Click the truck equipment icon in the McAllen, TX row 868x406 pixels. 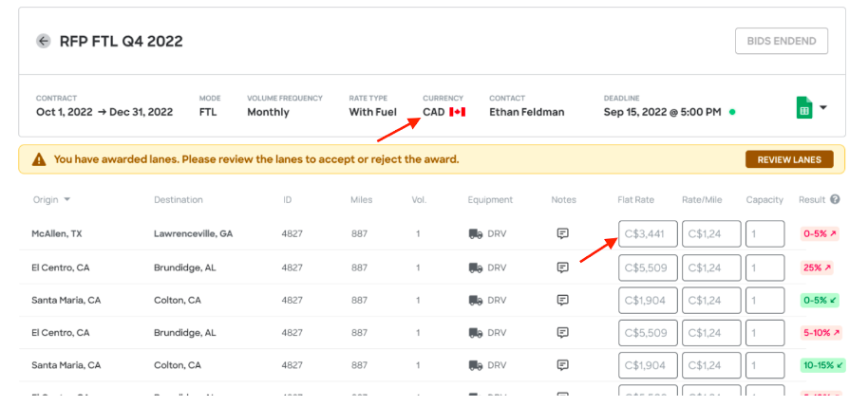click(x=476, y=234)
